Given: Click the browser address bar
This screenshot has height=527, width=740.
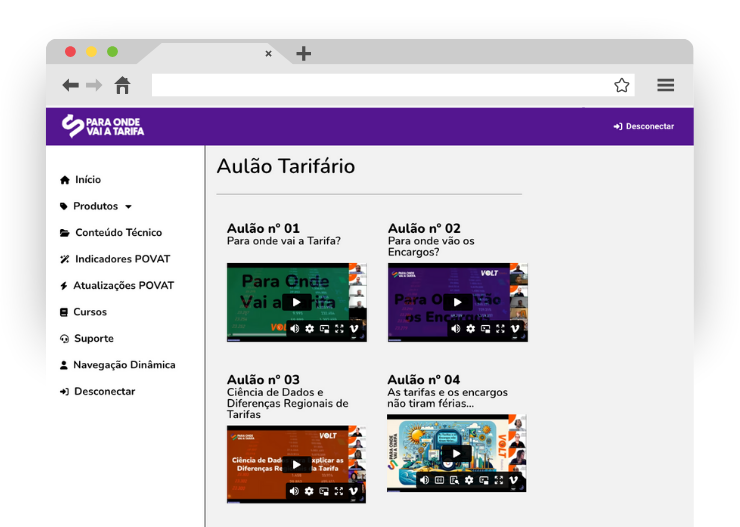Looking at the screenshot, I should click(380, 85).
